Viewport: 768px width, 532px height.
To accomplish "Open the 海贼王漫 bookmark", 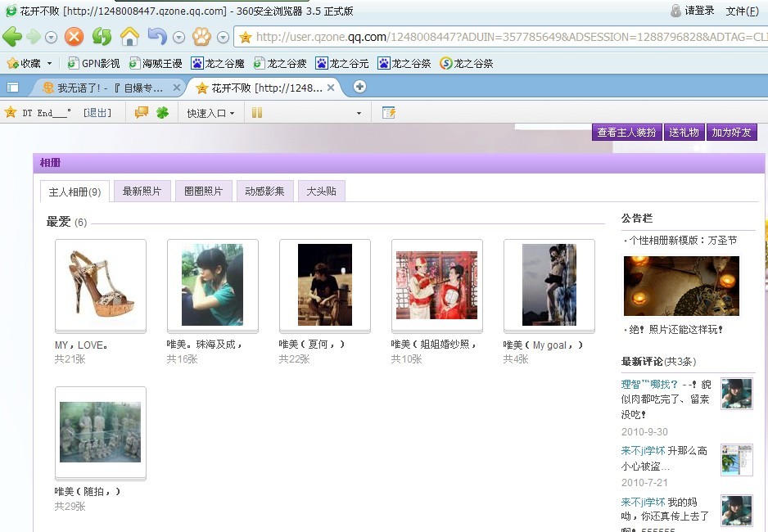I will (156, 63).
